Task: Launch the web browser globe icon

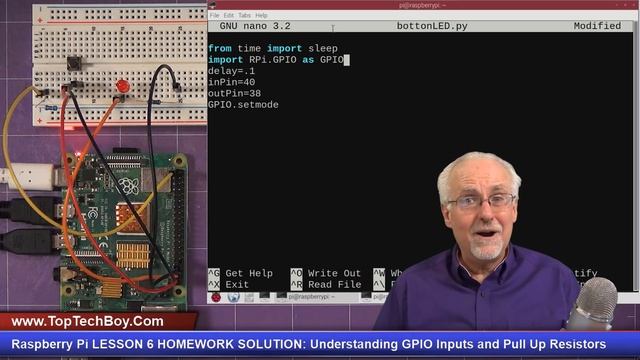Action: pyautogui.click(x=233, y=298)
